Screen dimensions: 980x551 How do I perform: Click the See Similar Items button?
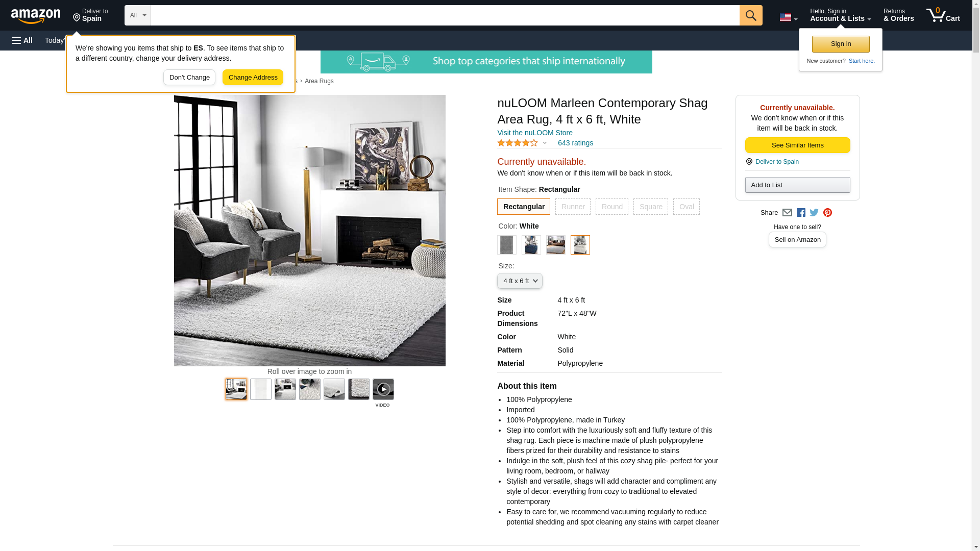point(797,145)
